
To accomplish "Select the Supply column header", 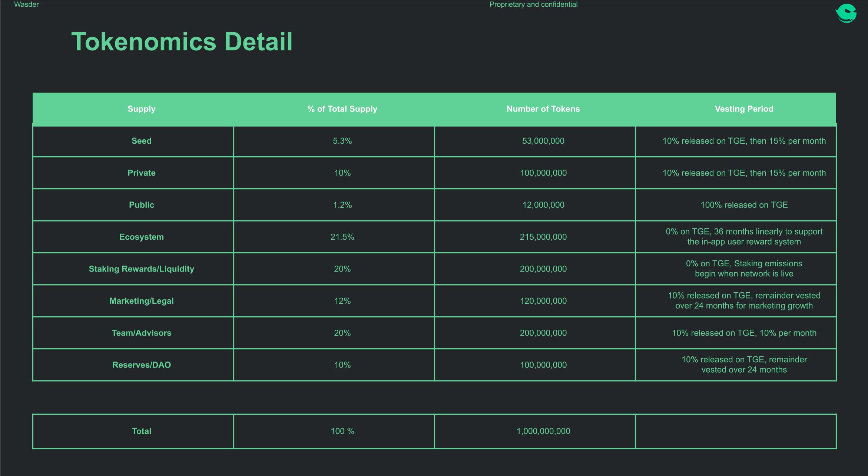I will 142,109.
